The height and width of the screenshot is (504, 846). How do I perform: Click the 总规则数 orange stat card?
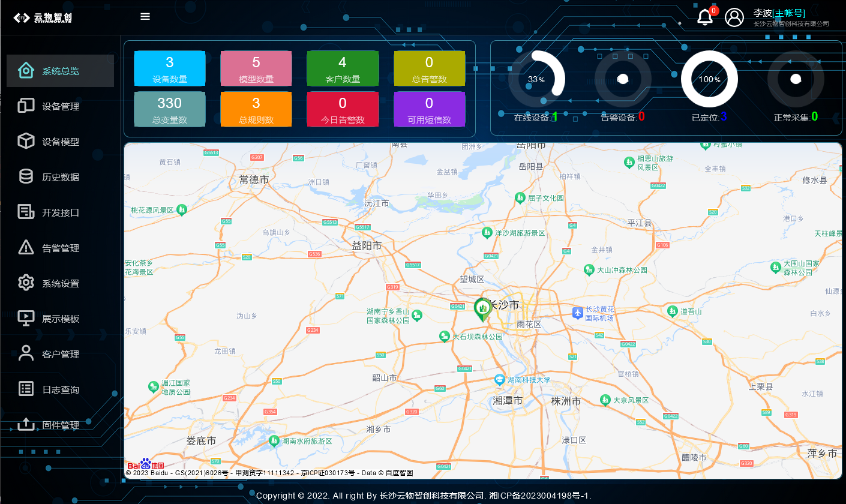[256, 109]
